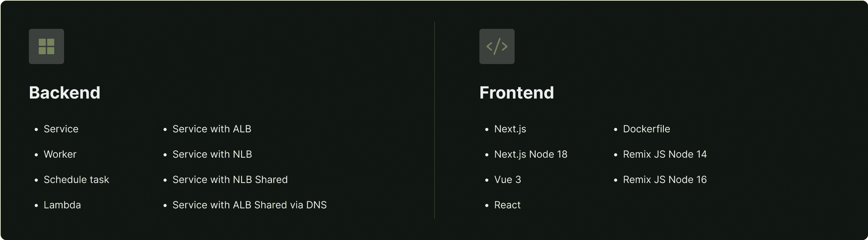Screen dimensions: 868x240
Task: Click the Schedule task item
Action: point(76,179)
